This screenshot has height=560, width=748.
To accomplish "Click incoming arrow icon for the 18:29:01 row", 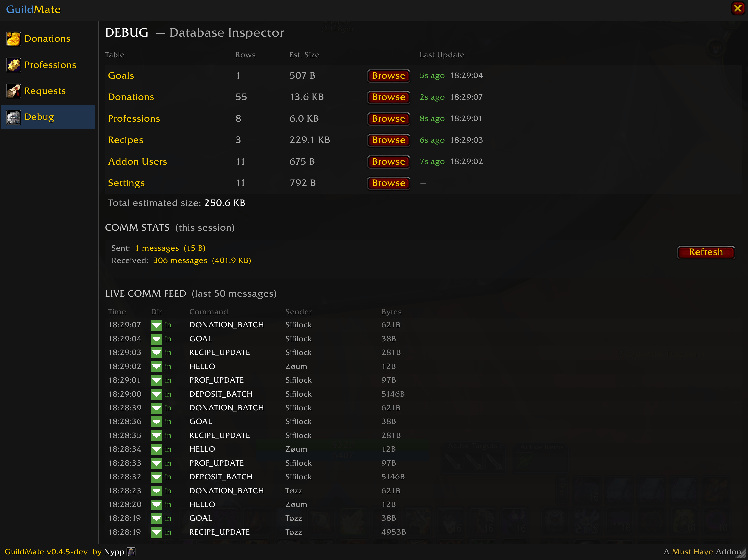I will tap(156, 380).
